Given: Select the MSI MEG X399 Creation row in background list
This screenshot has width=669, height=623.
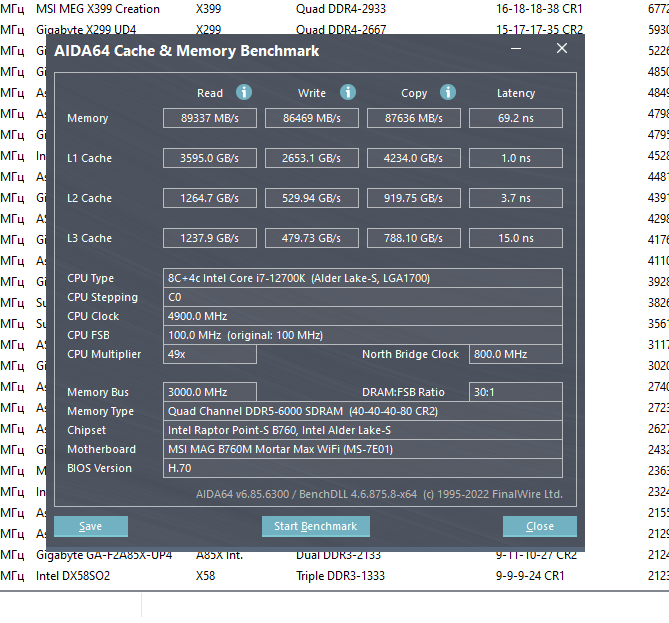Looking at the screenshot, I should coord(334,9).
